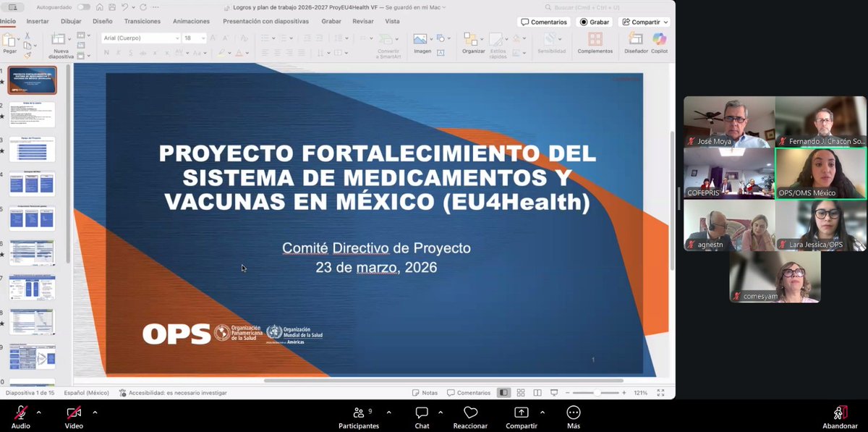
Task: Expand Zoom Audio options chevron
Action: (38, 411)
